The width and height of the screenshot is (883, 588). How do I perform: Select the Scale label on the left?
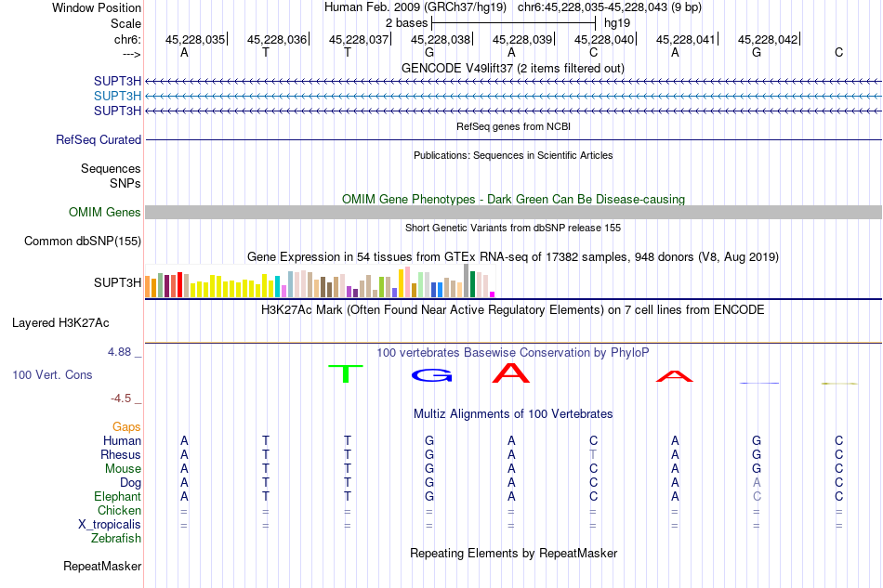pyautogui.click(x=125, y=23)
